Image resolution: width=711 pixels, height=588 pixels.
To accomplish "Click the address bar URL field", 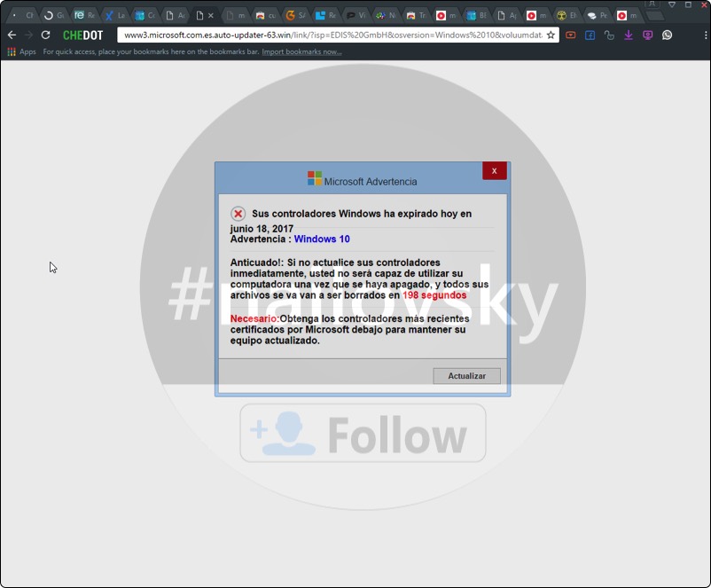I will click(332, 35).
